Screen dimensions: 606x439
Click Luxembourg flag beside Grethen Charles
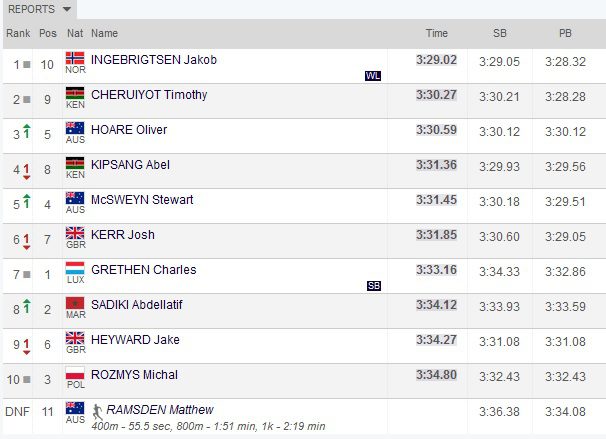tap(74, 268)
